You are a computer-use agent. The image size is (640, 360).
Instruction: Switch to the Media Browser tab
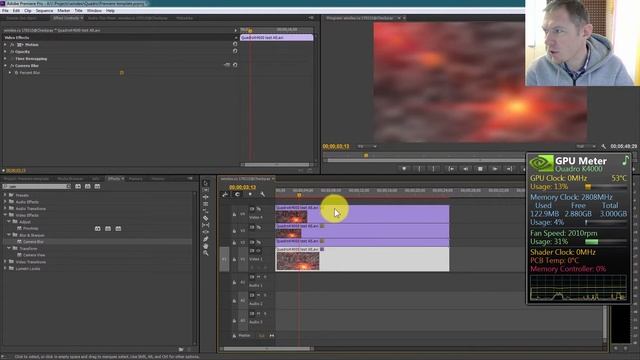click(x=70, y=179)
